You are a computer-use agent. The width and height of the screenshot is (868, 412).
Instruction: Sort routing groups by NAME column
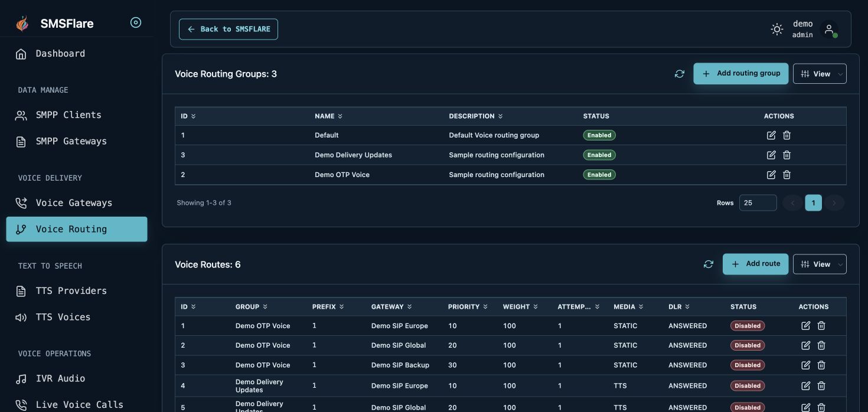click(x=328, y=116)
